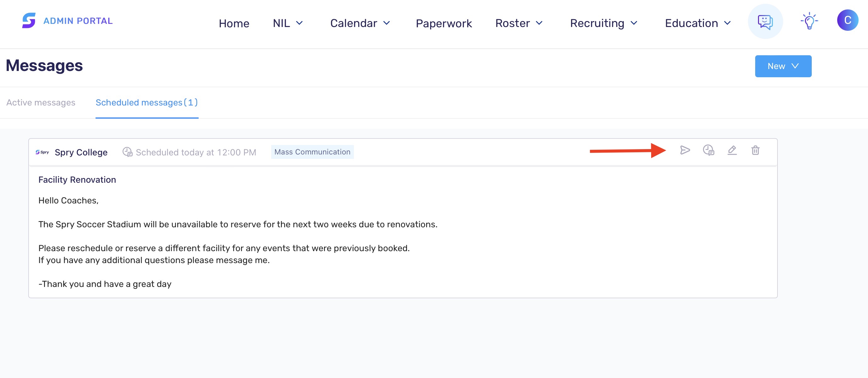
Task: Click the Facility Renovation subject line
Action: tap(77, 180)
